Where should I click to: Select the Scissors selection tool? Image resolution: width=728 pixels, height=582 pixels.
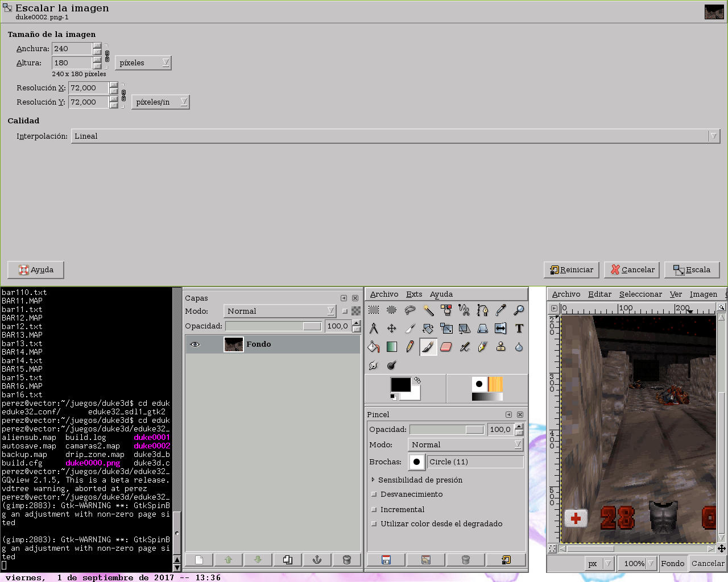click(465, 310)
